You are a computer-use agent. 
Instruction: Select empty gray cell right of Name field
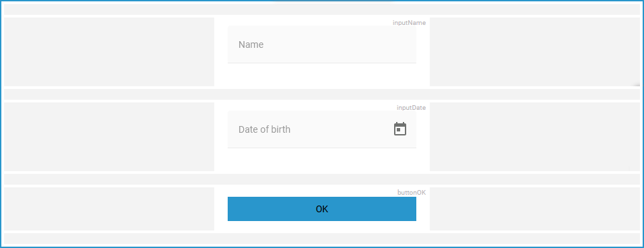tap(535, 52)
